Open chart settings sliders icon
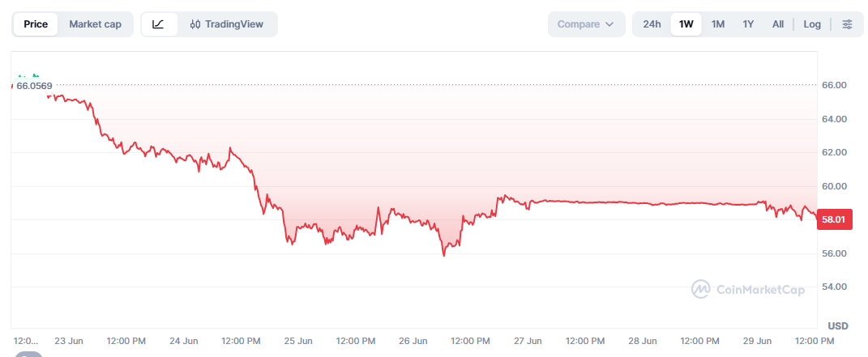This screenshot has width=868, height=357. [847, 24]
